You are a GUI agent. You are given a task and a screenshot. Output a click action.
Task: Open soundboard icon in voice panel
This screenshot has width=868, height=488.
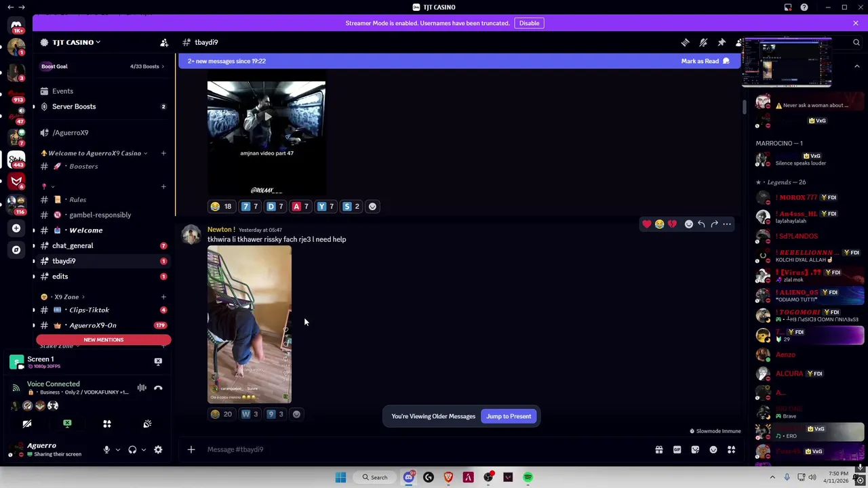pos(147,424)
